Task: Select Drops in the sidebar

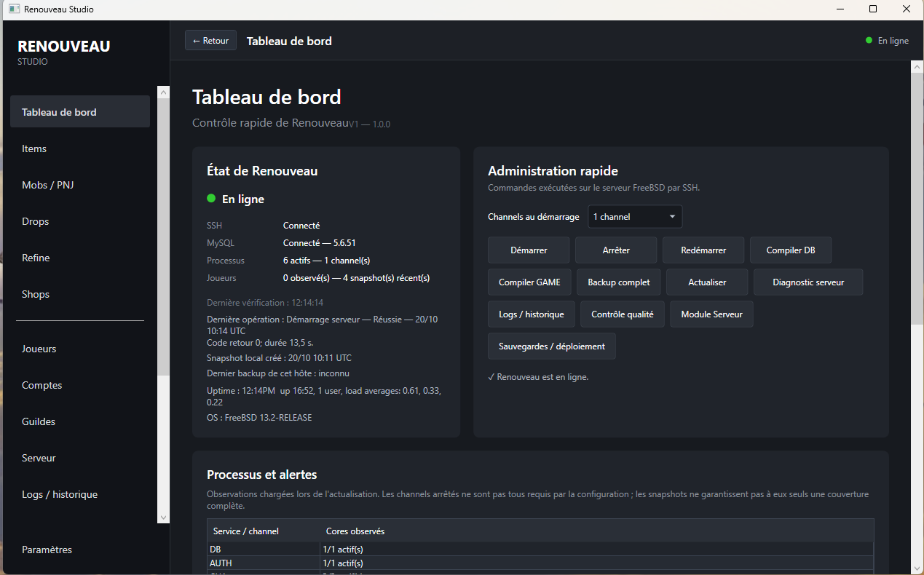Action: point(80,221)
